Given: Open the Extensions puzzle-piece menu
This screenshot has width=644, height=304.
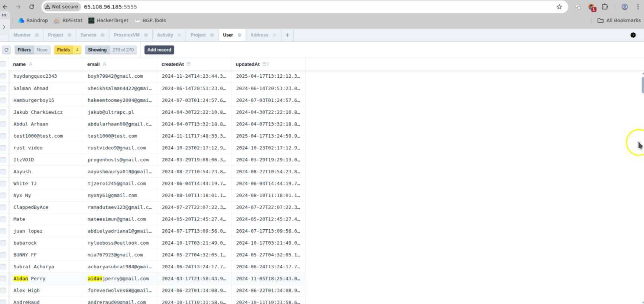Looking at the screenshot, I should click(605, 7).
